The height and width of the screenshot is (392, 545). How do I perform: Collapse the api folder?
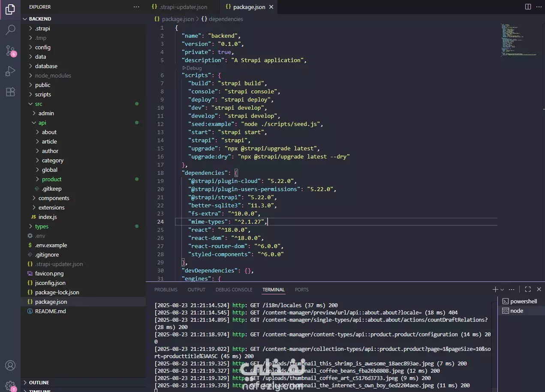point(83,123)
